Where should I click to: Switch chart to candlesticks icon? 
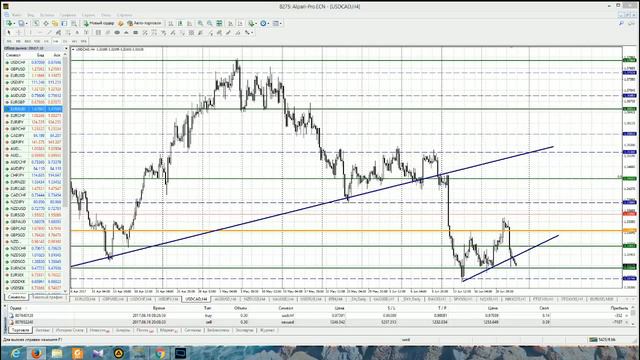pos(180,23)
